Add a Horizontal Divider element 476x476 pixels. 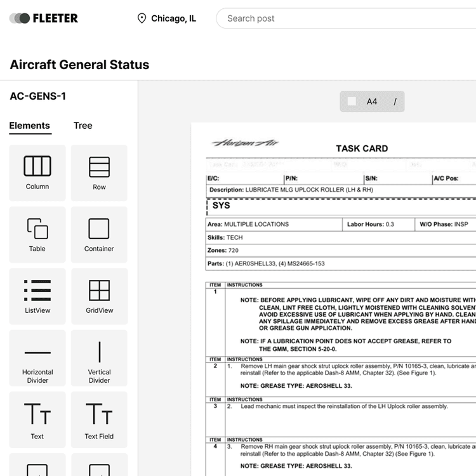[37, 357]
